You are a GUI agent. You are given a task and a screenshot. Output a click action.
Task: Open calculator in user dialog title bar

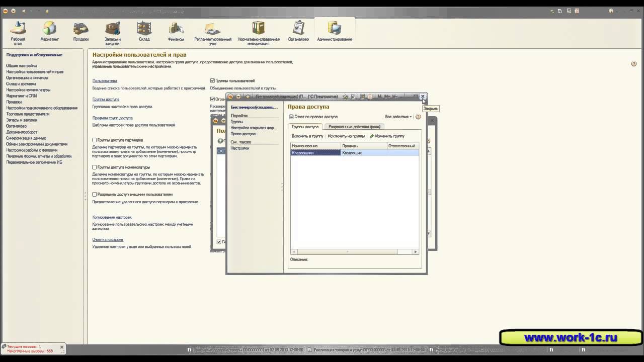362,97
